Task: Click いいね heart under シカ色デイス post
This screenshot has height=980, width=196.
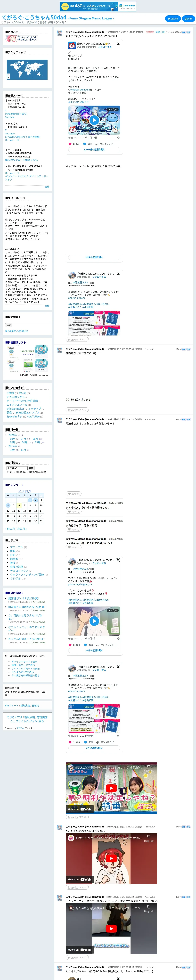Action: [73, 530]
